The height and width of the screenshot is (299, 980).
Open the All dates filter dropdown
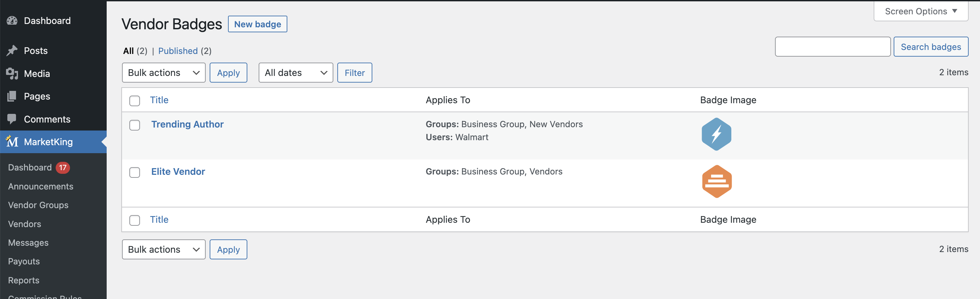point(296,73)
